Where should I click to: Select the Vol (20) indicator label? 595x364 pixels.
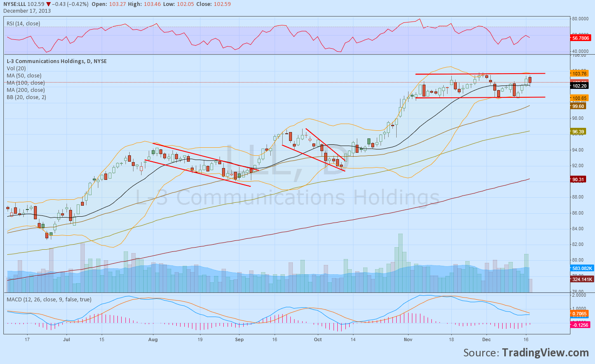tap(16, 69)
